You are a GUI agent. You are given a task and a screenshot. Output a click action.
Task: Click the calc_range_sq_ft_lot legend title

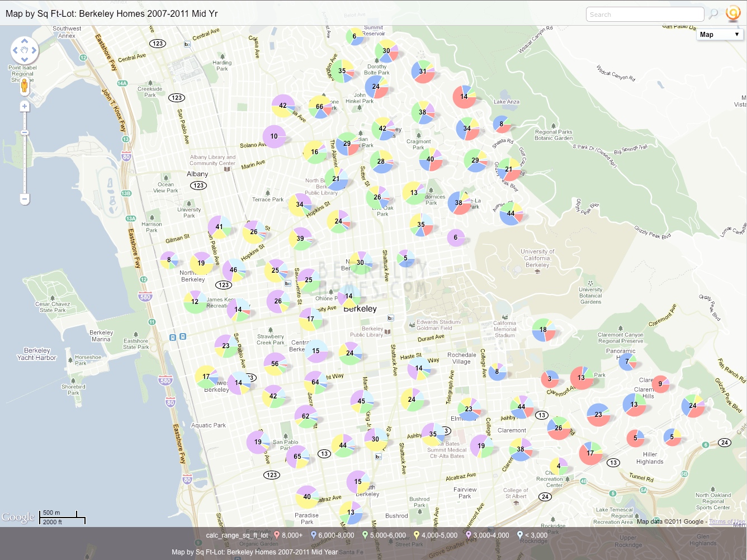pyautogui.click(x=237, y=535)
